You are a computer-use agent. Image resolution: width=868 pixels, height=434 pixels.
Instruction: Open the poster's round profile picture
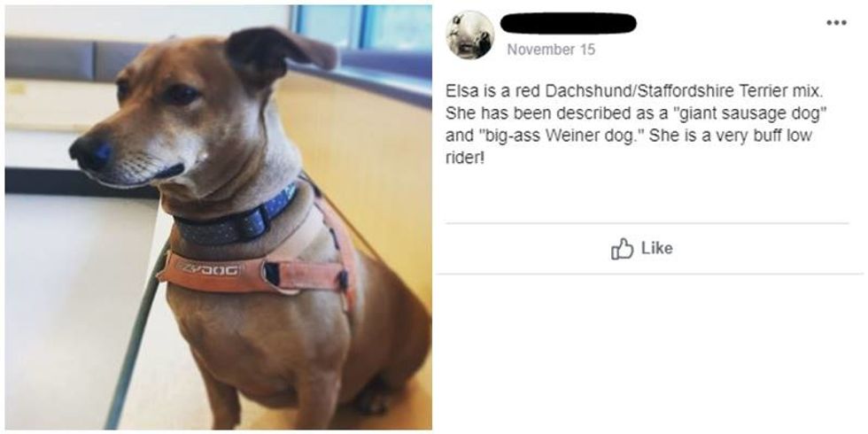pyautogui.click(x=470, y=35)
